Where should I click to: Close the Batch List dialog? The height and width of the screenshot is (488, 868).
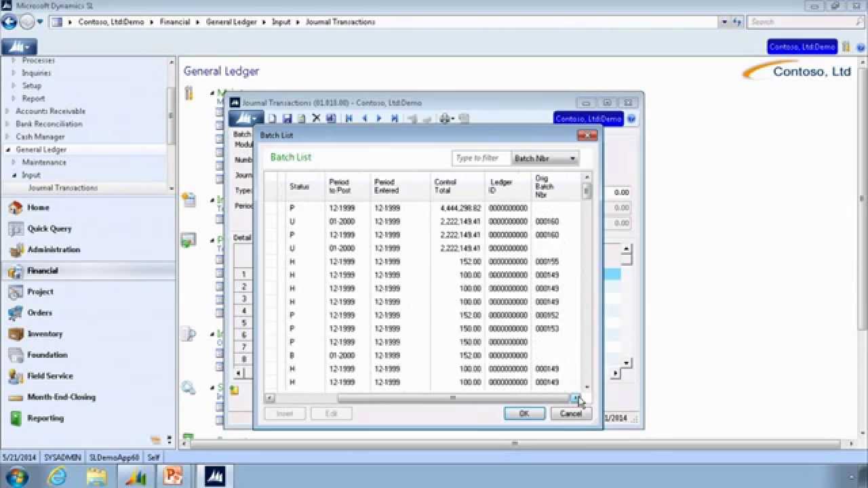coord(587,136)
